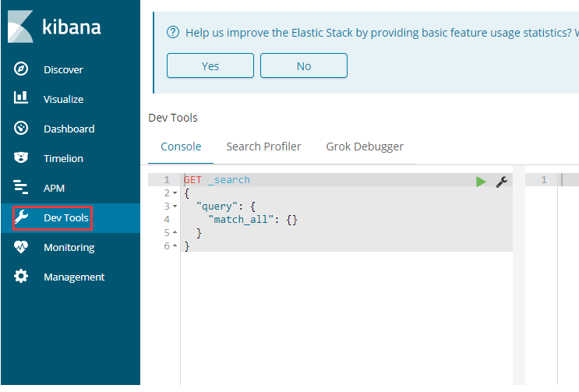Click the Monitoring heartbeat icon
Viewport: 579px width, 392px height.
(22, 247)
